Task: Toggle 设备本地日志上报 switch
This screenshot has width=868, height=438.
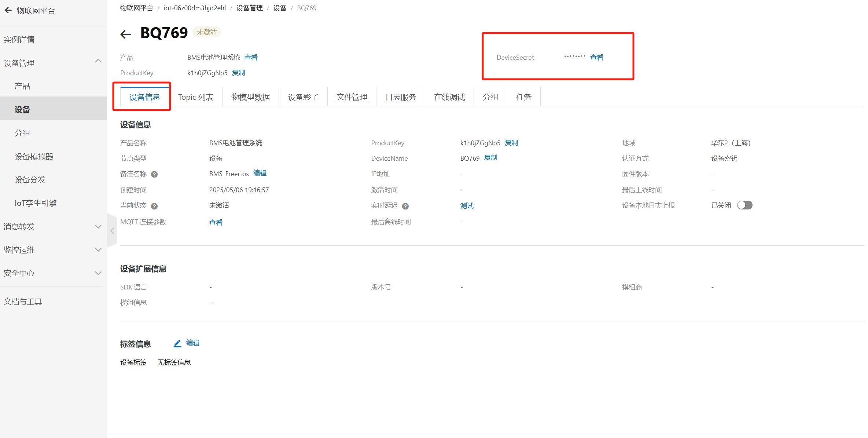Action: point(744,205)
